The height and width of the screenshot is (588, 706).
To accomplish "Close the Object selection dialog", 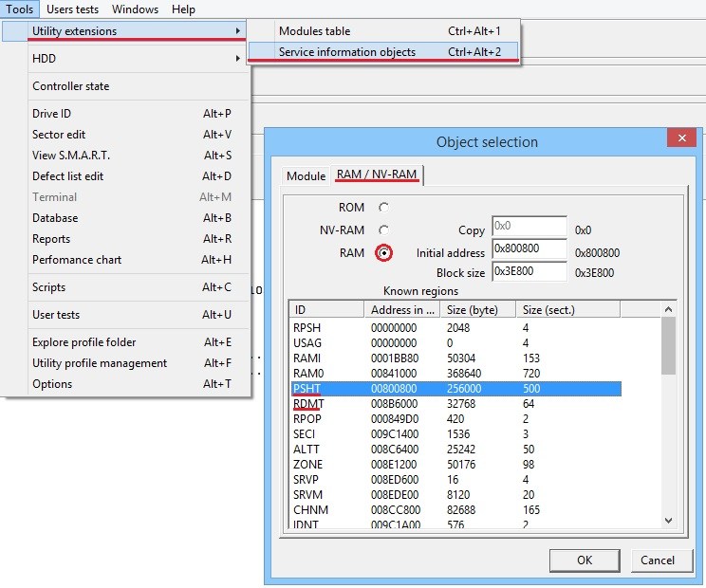I will (681, 138).
